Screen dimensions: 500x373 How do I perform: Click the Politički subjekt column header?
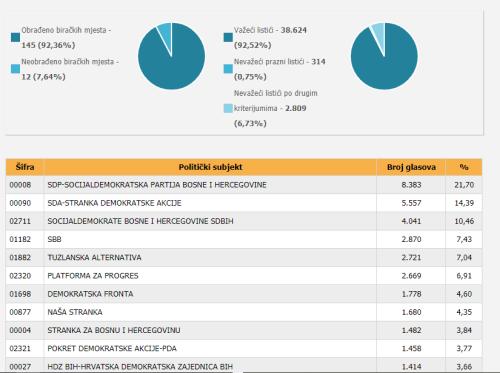coord(210,167)
